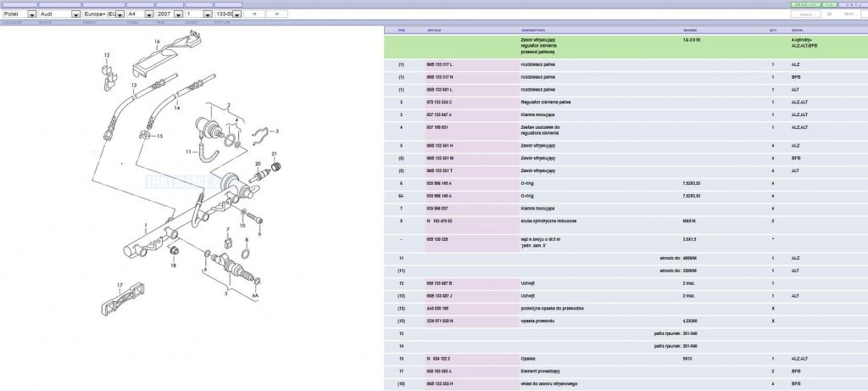
Task: Click part callout 17 guide element in diagram
Action: (120, 285)
